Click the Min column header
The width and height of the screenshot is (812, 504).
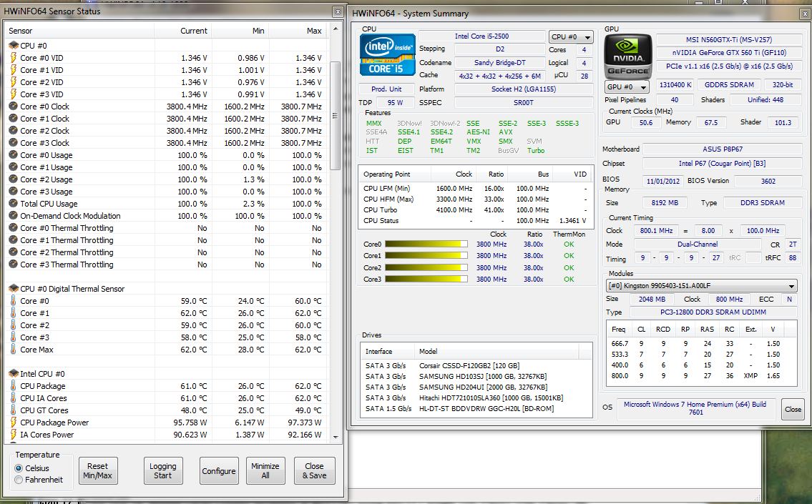240,31
